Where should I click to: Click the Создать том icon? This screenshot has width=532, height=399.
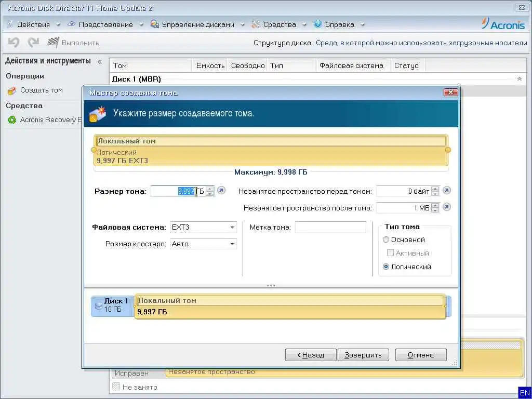click(x=12, y=90)
